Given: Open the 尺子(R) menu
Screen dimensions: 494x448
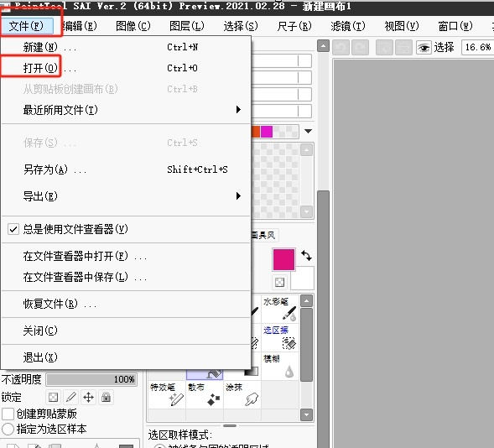Looking at the screenshot, I should click(294, 26).
